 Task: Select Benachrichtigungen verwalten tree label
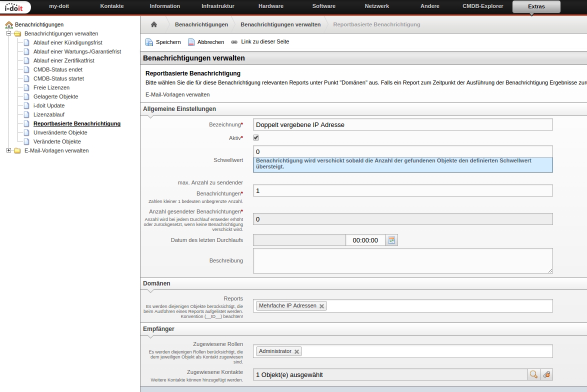(x=61, y=33)
